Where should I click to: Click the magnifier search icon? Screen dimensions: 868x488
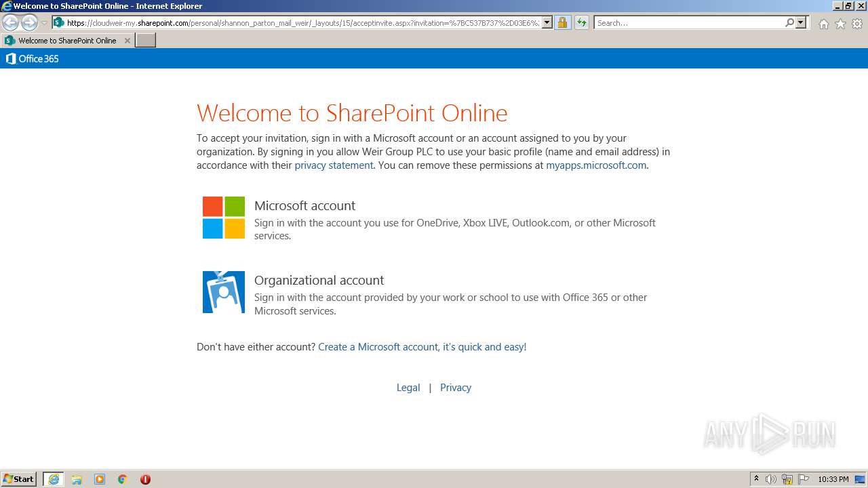pyautogui.click(x=789, y=22)
